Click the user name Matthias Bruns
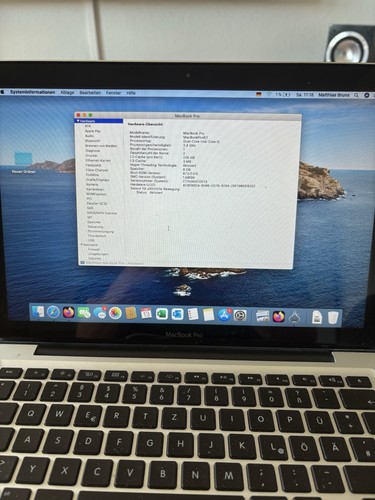The height and width of the screenshot is (500, 375). tap(334, 95)
